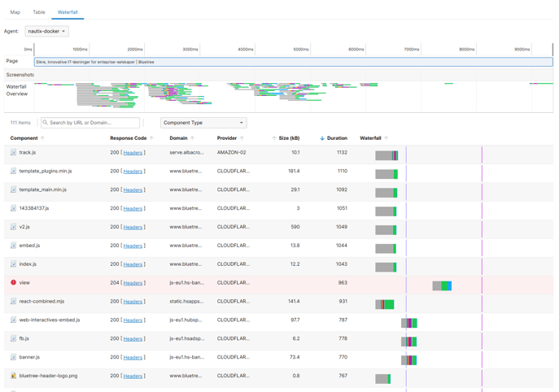The width and height of the screenshot is (559, 392).
Task: Open the nautix-docker agent dropdown
Action: [x=46, y=32]
